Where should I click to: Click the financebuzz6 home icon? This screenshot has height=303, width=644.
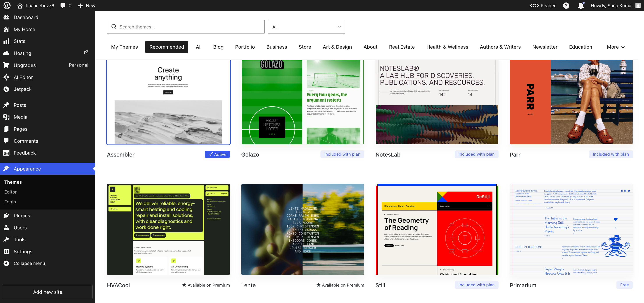pos(20,5)
